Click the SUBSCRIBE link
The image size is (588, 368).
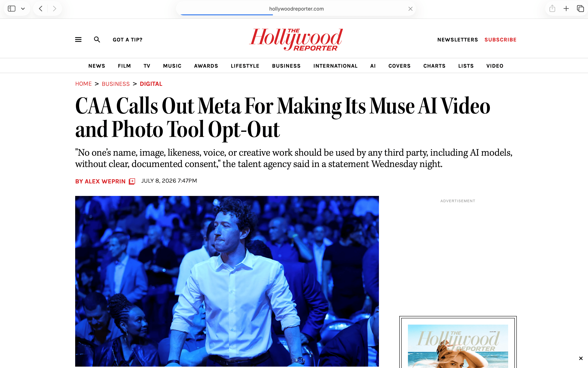point(500,40)
